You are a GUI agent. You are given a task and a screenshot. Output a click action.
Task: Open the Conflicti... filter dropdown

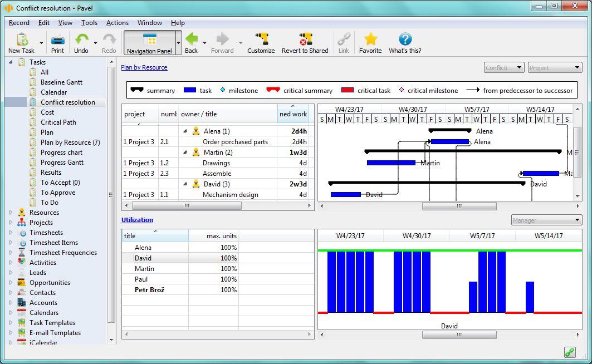(504, 68)
